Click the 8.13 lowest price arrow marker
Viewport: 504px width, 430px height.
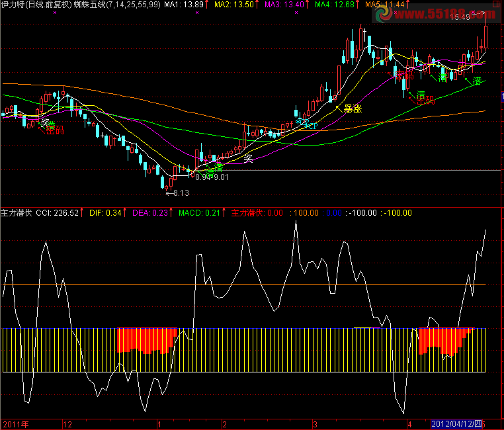click(177, 193)
